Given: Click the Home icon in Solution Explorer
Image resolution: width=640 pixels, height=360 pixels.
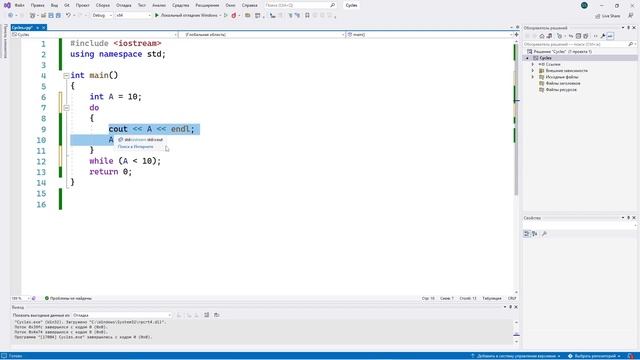Looking at the screenshot, I should (542, 36).
